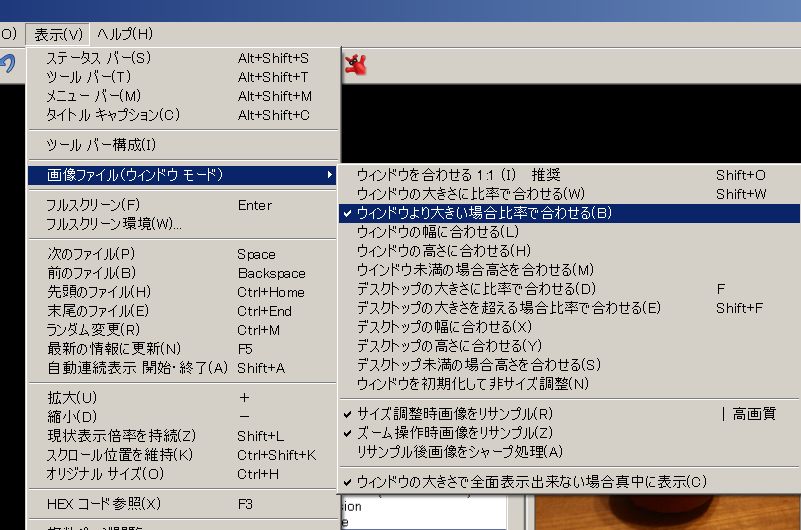Enter フルスクリーン(F) mode

(92, 205)
